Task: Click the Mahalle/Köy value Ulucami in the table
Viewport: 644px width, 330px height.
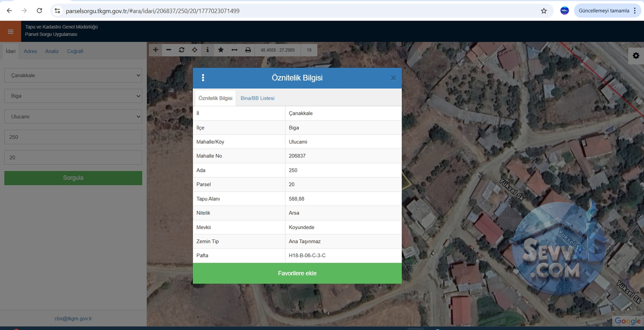Action: coord(298,142)
